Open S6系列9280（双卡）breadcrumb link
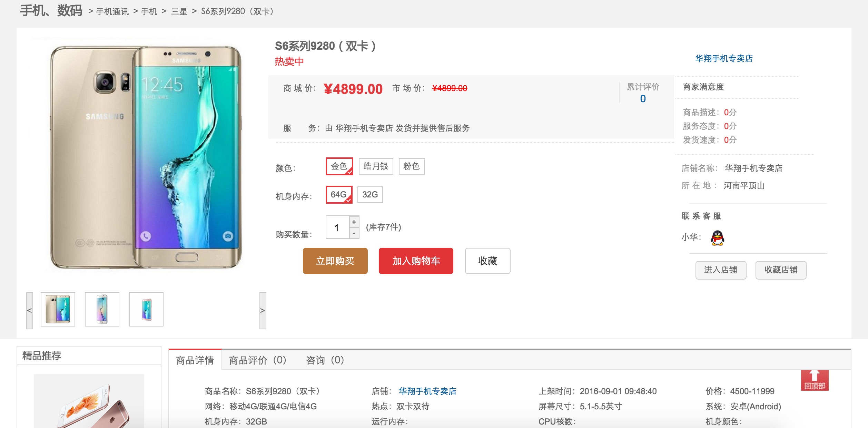Viewport: 868px width, 428px height. (239, 12)
